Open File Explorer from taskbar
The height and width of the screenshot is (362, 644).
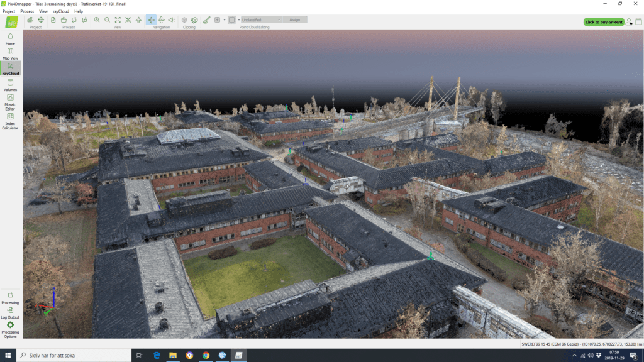click(x=173, y=356)
